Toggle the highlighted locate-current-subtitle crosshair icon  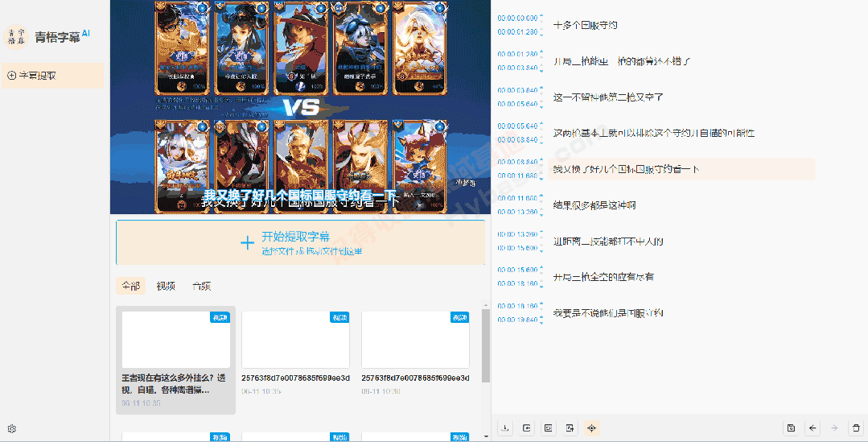pyautogui.click(x=591, y=428)
